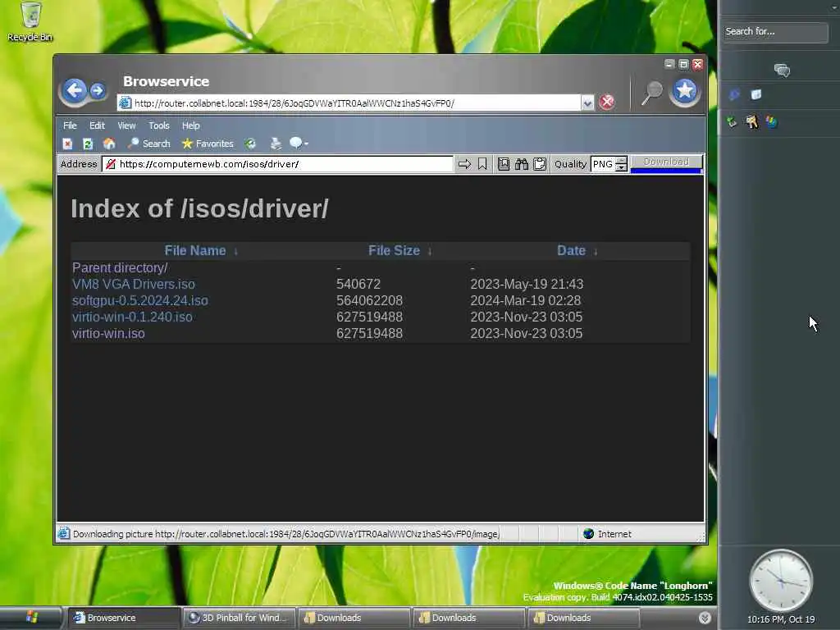Click the saved bookmarks page icon

pyautogui.click(x=504, y=164)
